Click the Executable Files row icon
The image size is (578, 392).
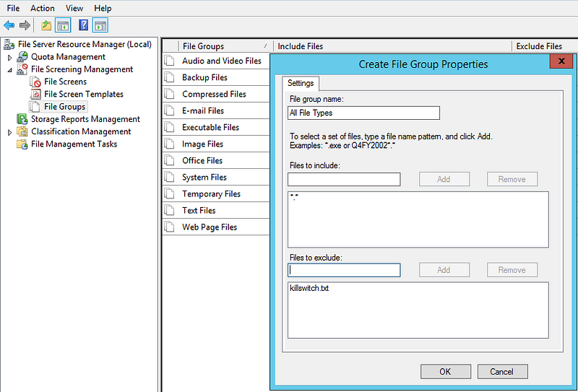(170, 127)
